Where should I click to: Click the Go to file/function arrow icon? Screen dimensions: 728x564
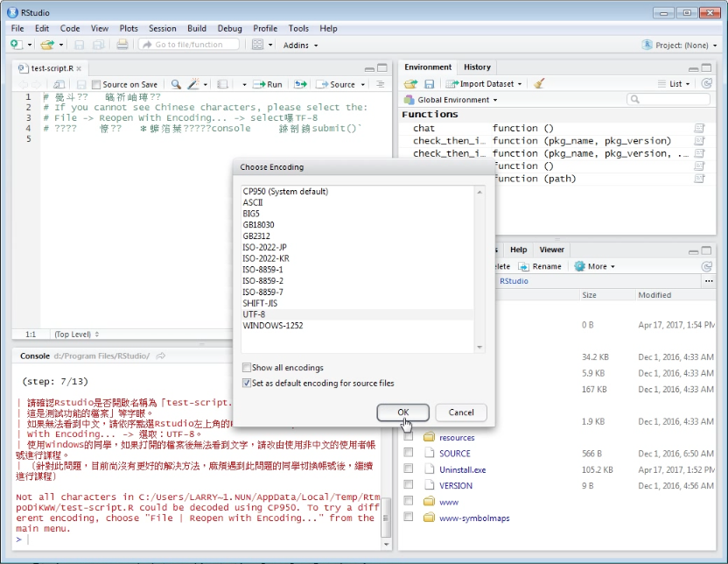pyautogui.click(x=147, y=45)
